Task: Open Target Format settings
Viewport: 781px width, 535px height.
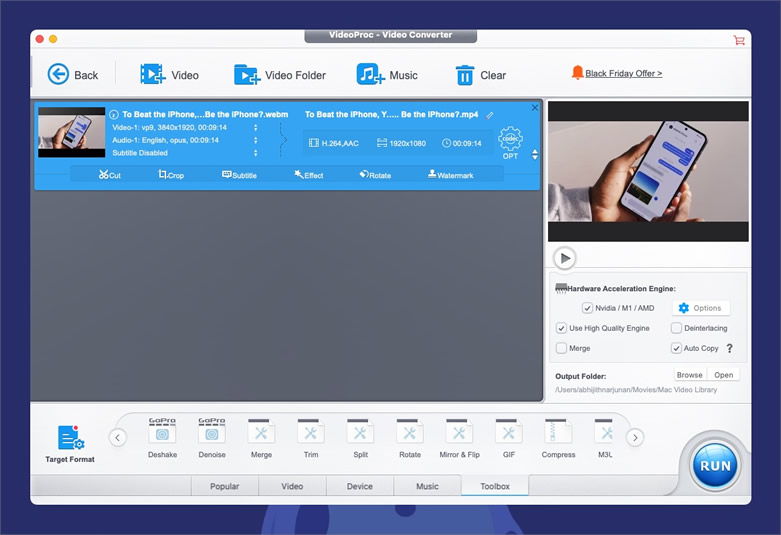Action: pyautogui.click(x=70, y=443)
